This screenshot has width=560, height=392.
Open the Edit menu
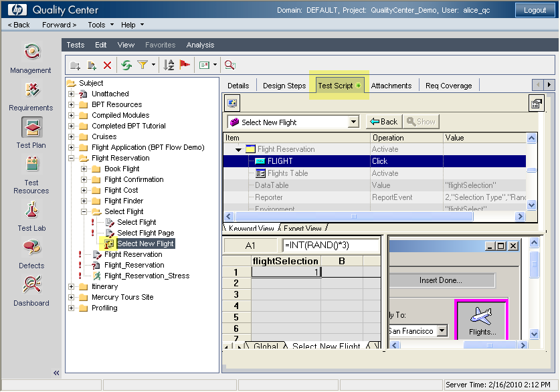[x=101, y=45]
